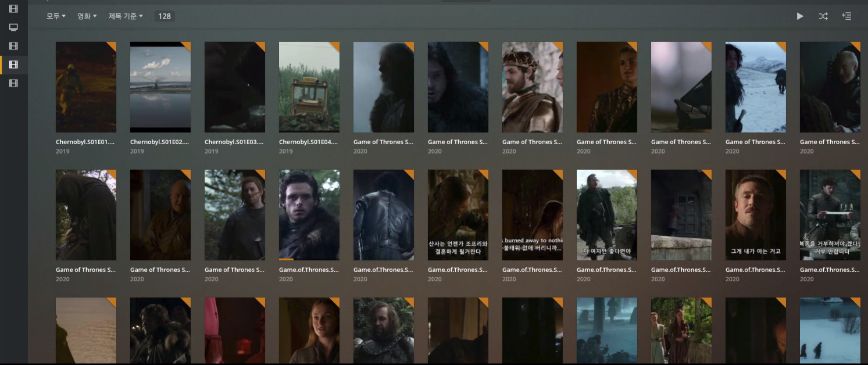
Task: Open poster of person's back in leather armor
Action: click(384, 215)
